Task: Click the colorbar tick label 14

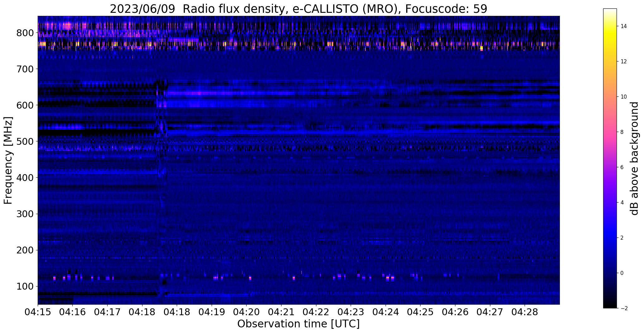Action: click(x=623, y=26)
